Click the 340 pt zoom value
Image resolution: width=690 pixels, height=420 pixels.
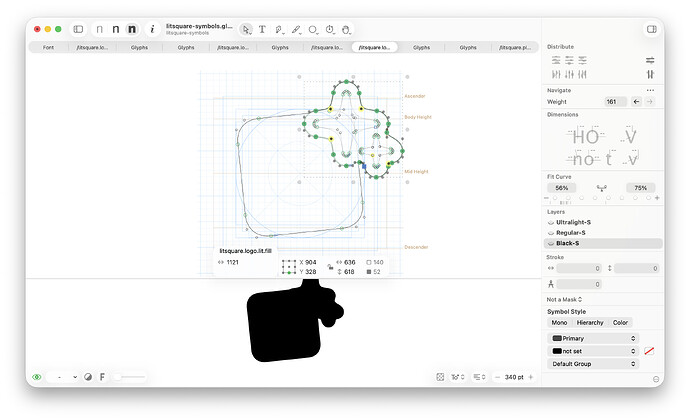pos(514,377)
